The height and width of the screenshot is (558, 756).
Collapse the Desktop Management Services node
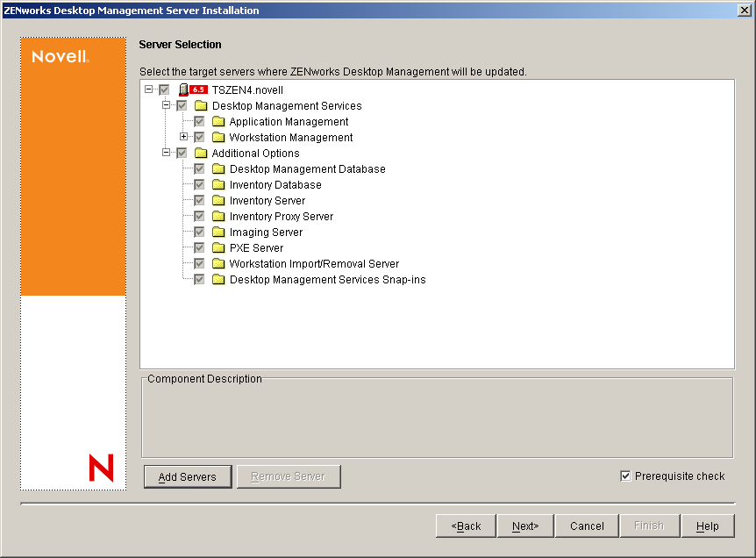coord(167,105)
